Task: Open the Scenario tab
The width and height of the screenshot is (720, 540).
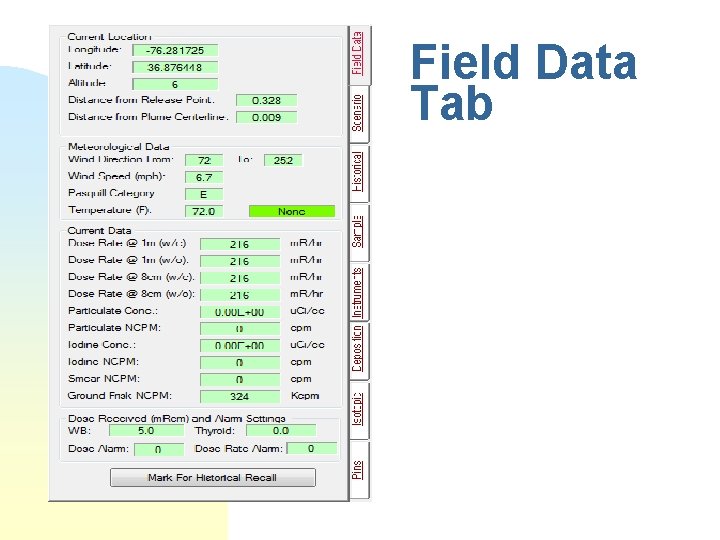Action: (x=360, y=114)
